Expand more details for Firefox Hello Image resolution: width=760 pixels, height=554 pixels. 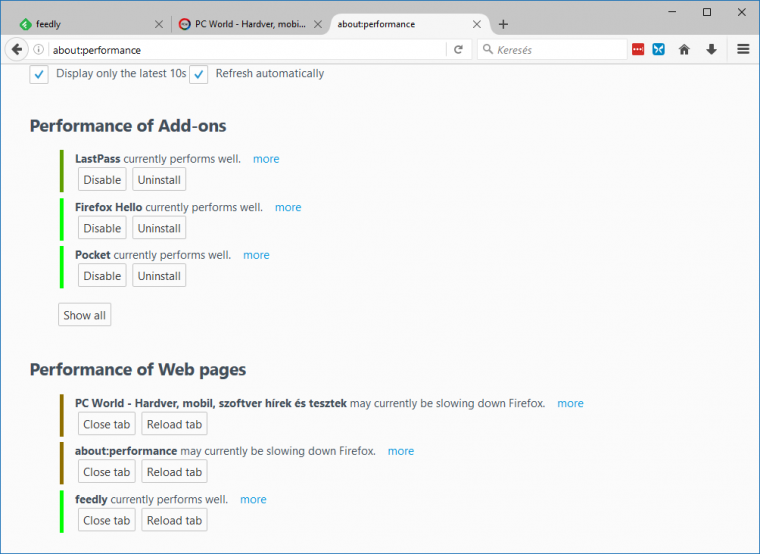tap(288, 207)
